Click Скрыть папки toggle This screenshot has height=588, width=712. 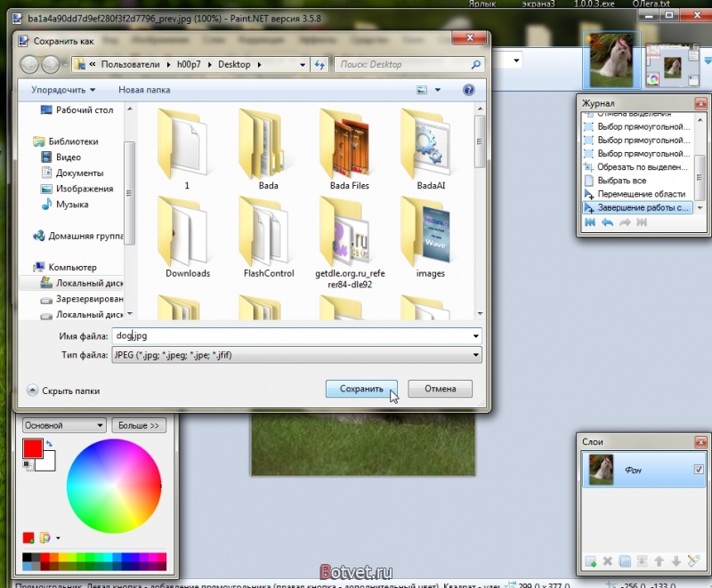[x=63, y=391]
